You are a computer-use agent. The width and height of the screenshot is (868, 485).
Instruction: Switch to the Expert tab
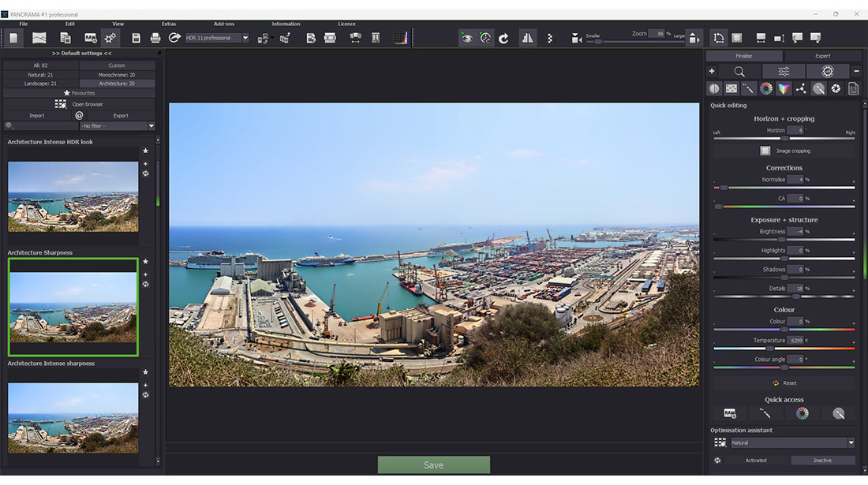(823, 55)
